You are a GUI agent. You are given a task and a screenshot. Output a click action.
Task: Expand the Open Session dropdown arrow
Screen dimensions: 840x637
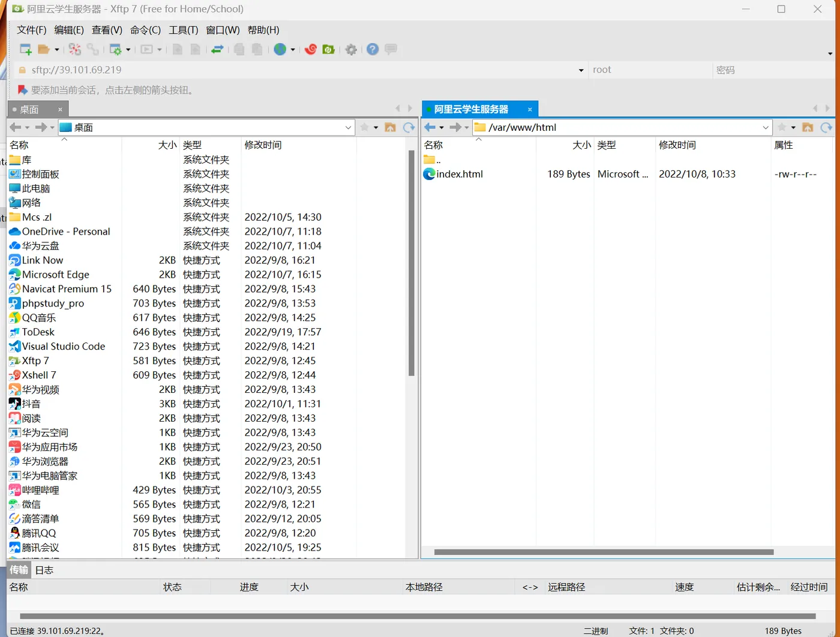57,50
